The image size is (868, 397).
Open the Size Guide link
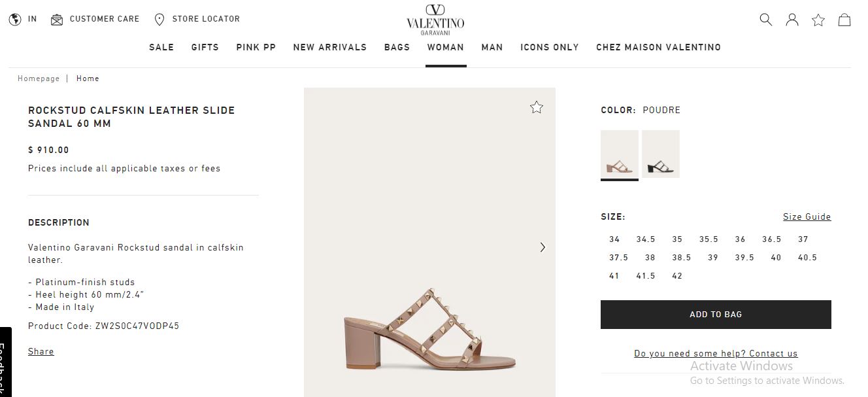(x=807, y=217)
